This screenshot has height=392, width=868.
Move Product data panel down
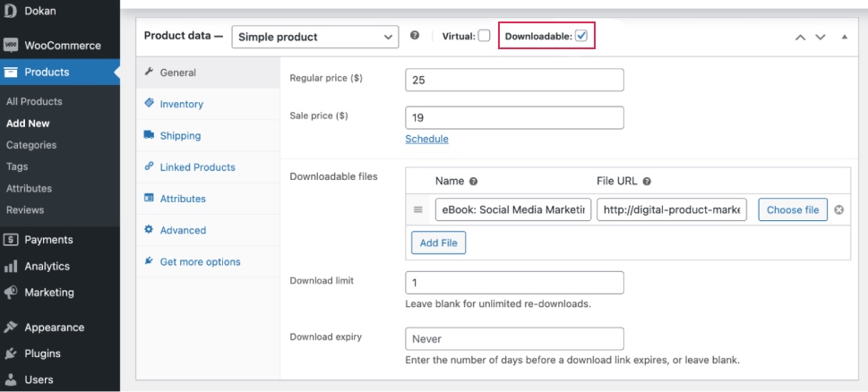pyautogui.click(x=820, y=37)
